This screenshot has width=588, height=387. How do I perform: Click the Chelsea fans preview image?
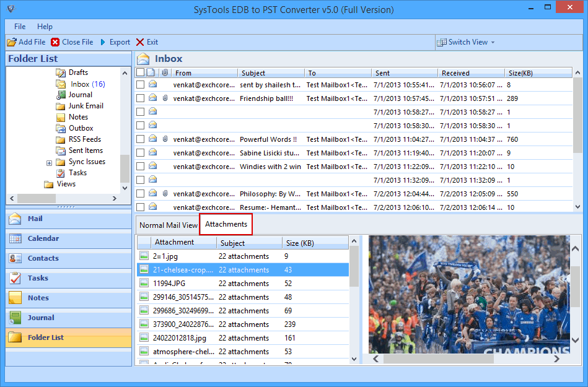point(469,294)
